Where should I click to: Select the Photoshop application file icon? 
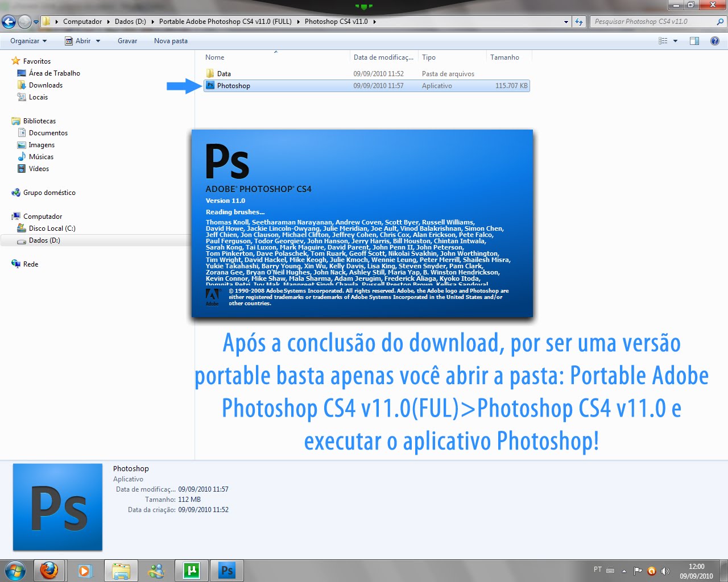pyautogui.click(x=210, y=86)
